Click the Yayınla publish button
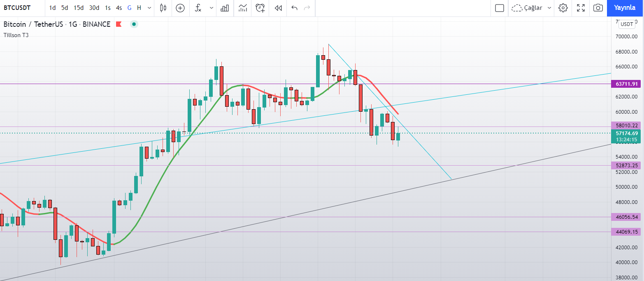 625,8
